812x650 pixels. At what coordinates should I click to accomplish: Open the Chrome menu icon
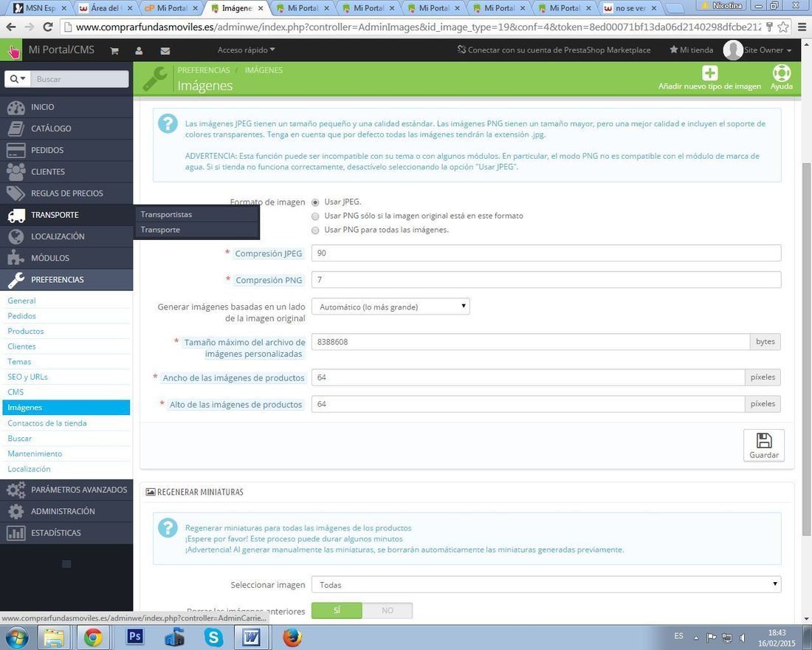click(802, 27)
